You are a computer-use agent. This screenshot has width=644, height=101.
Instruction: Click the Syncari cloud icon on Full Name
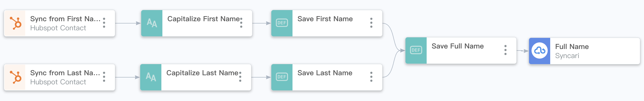[540, 51]
